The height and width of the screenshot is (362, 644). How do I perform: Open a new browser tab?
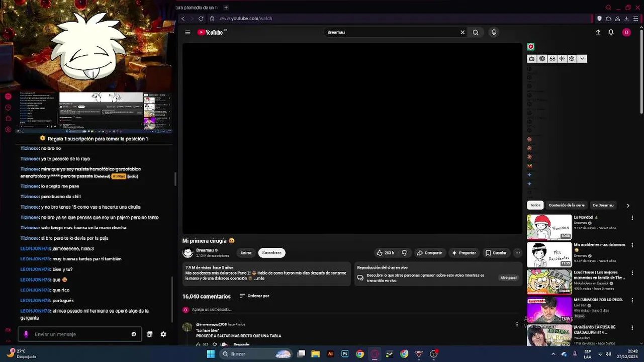point(226,8)
